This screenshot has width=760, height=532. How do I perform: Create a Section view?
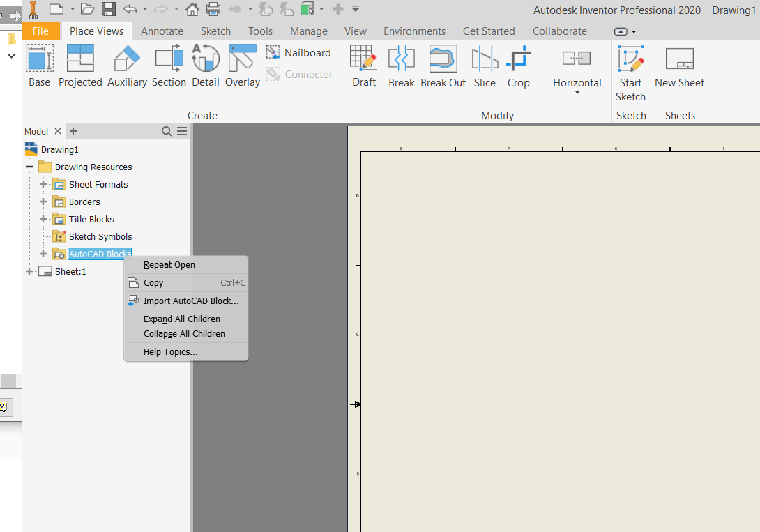169,66
